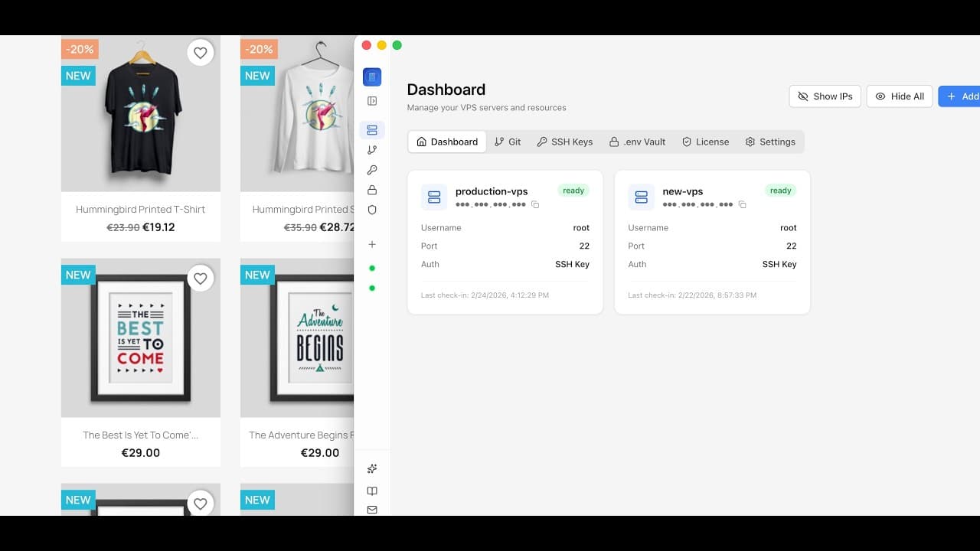Click the license shield icon in the sidebar
Viewport: 980px width, 551px height.
point(372,210)
